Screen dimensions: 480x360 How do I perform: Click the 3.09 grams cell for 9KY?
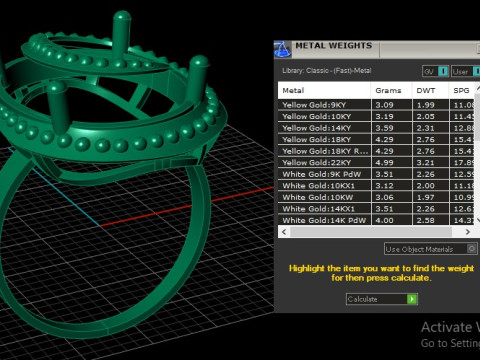(391, 105)
